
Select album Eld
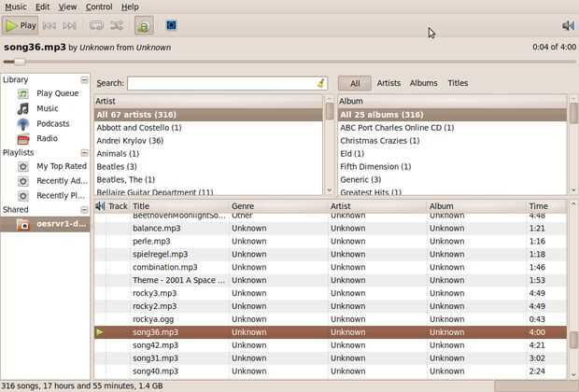[452, 154]
